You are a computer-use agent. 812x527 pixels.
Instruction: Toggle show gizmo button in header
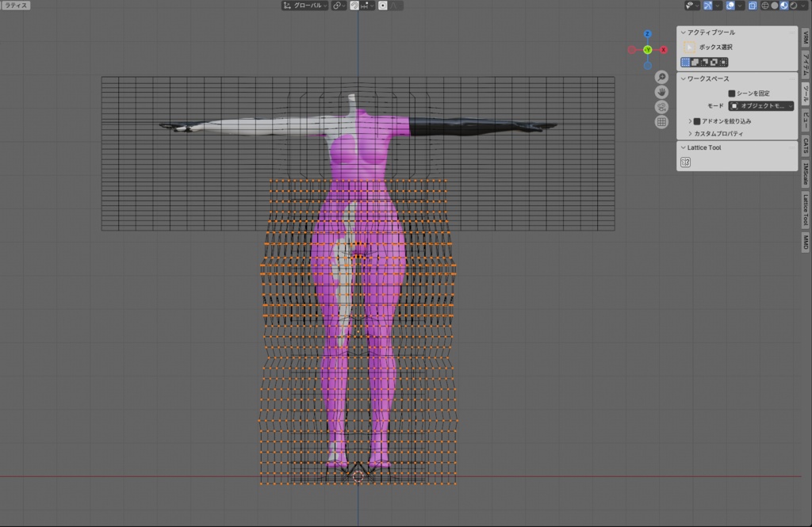(x=708, y=6)
